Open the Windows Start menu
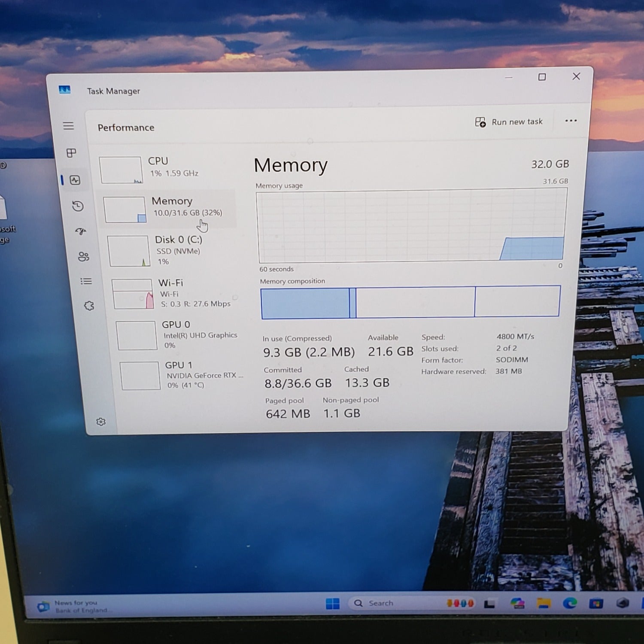 [332, 604]
